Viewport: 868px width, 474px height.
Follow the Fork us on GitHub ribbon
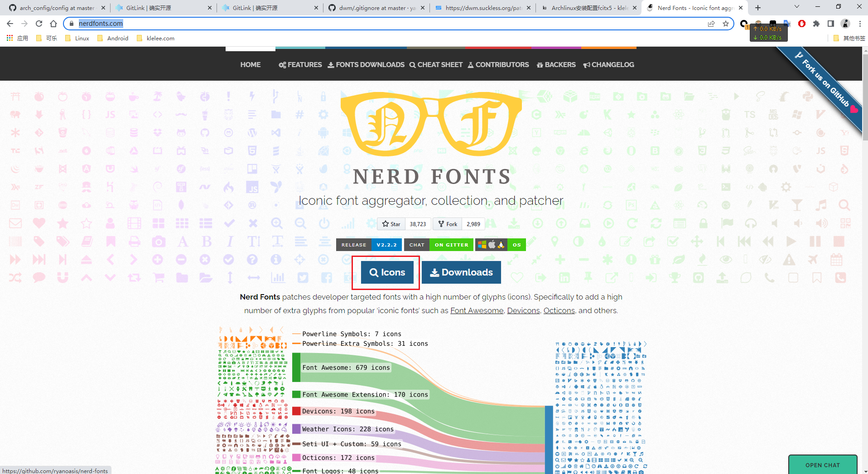[825, 84]
